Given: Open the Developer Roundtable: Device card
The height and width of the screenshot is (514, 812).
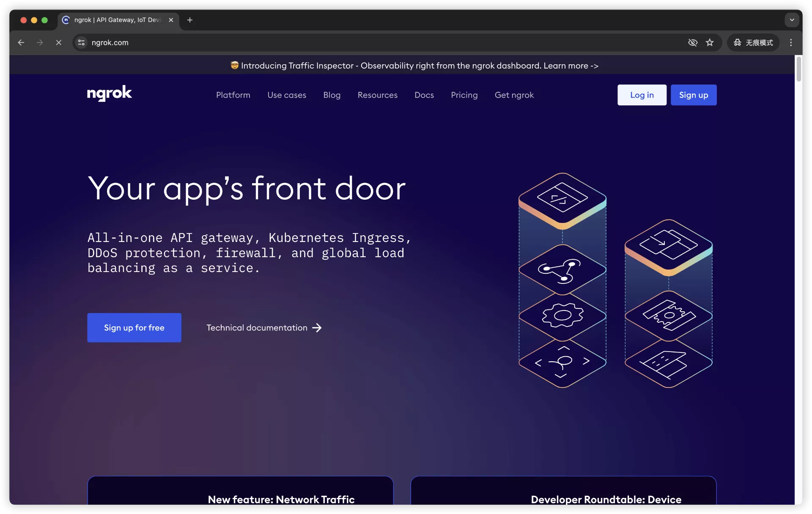Looking at the screenshot, I should coord(563,491).
